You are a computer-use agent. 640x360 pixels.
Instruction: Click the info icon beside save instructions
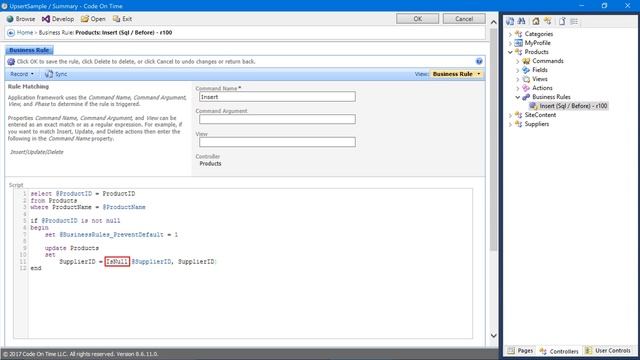pyautogui.click(x=11, y=62)
